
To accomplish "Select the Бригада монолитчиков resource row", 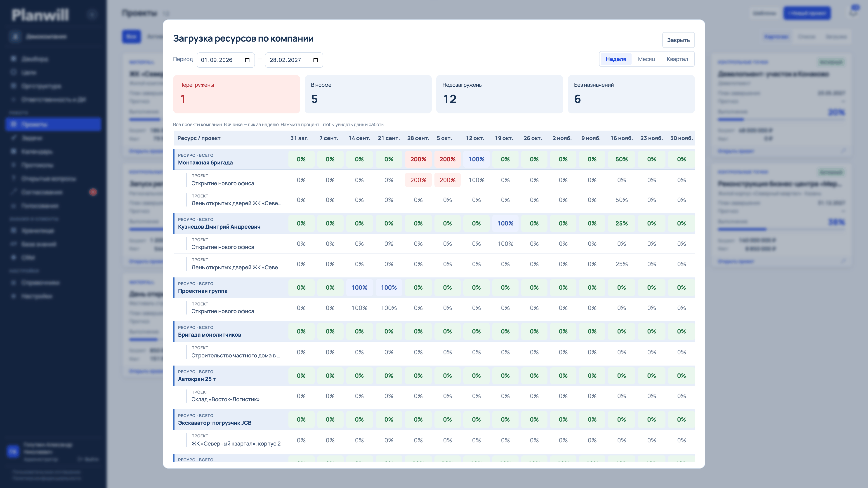I will pyautogui.click(x=434, y=331).
